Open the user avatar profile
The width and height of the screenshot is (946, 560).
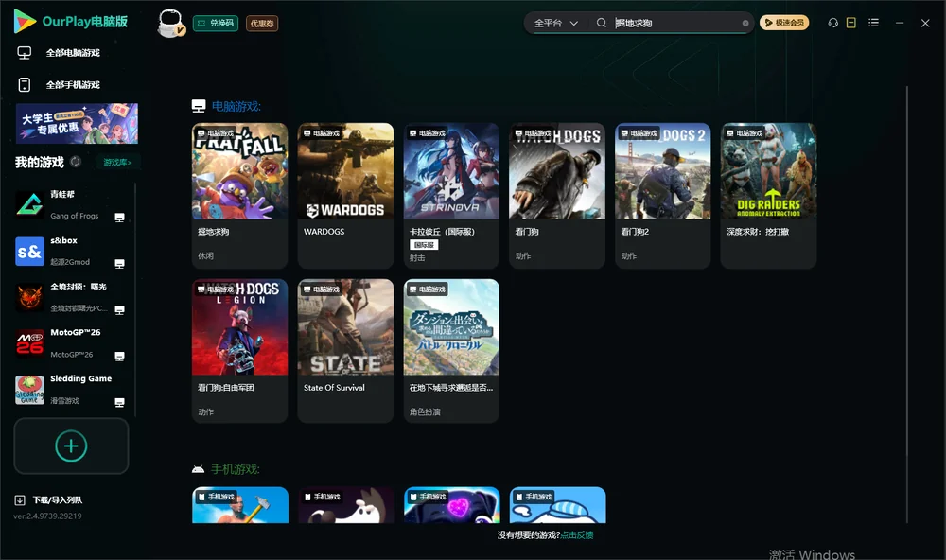coord(170,23)
